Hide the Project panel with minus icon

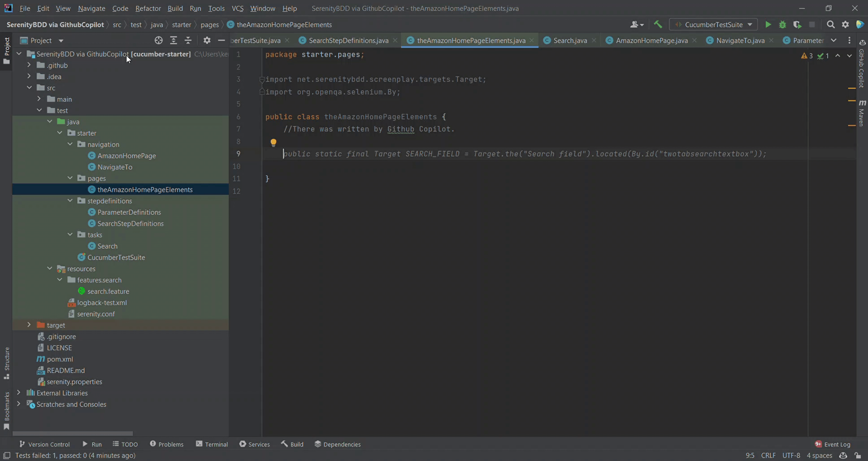coord(221,40)
